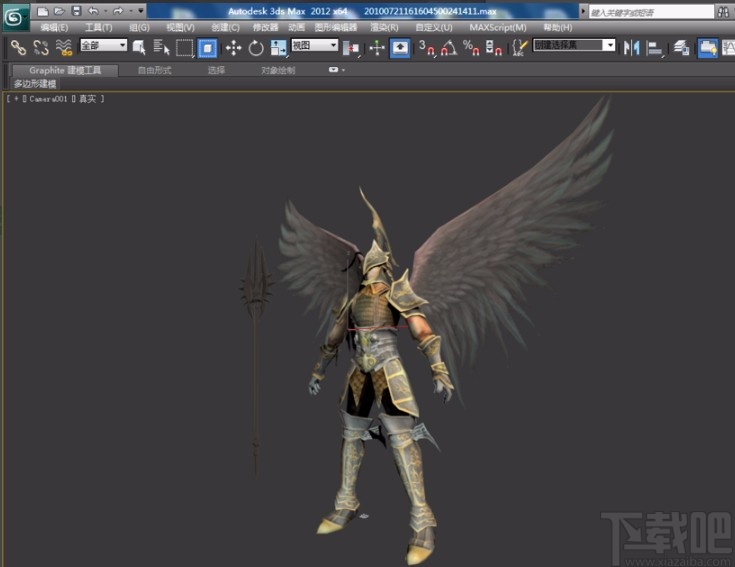This screenshot has height=567, width=735.
Task: Click the partly visible icon after Graphite toggle
Action: tap(728, 48)
